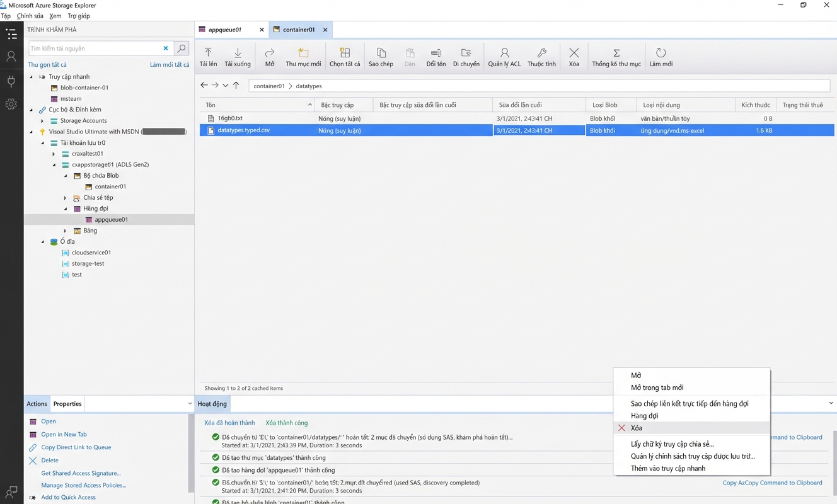The height and width of the screenshot is (504, 837).
Task: Collapse the Truy cập nhanh tree node
Action: (x=32, y=77)
